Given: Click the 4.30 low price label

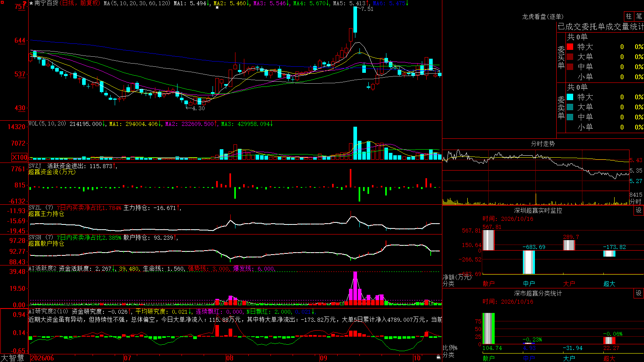Looking at the screenshot, I should click(x=198, y=108).
